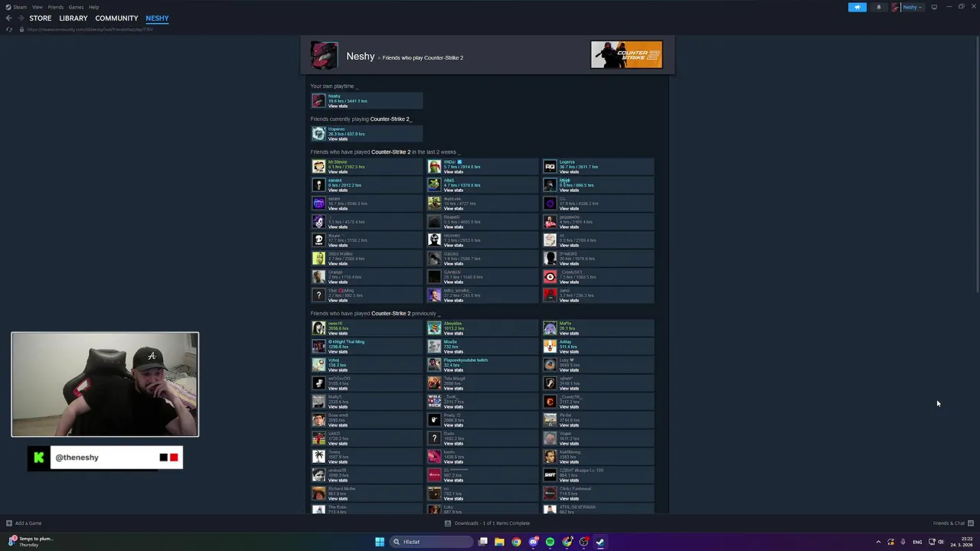View stats for AlbaS
The image size is (980, 551).
click(453, 190)
